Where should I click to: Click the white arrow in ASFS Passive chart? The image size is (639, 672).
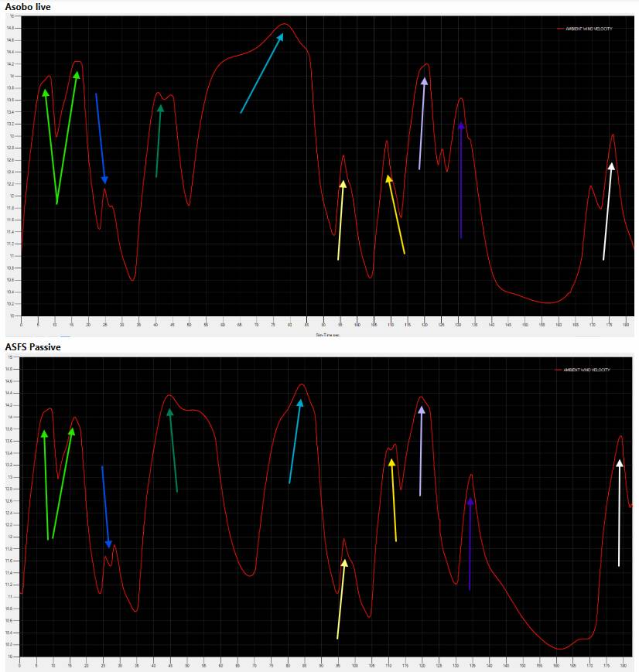619,512
